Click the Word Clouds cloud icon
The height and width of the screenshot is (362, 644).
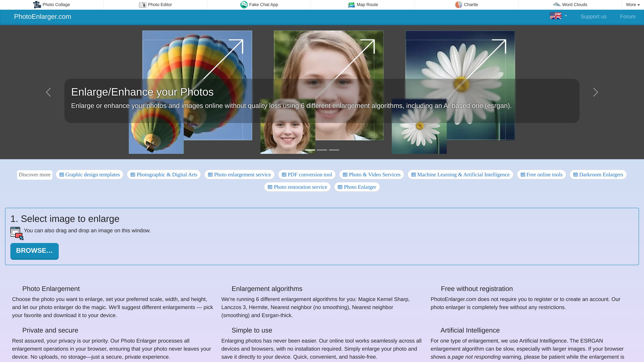tap(556, 4)
